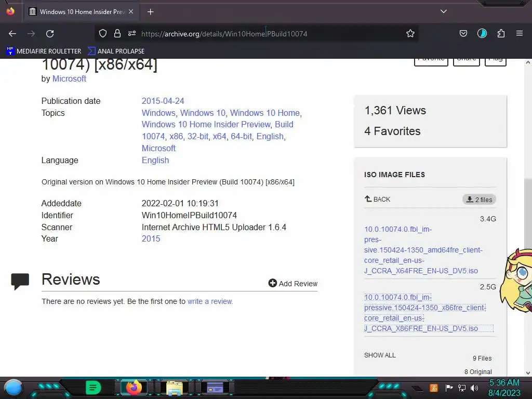Viewport: 532px width, 399px height.
Task: Click the 9 Files text
Action: coord(482,358)
